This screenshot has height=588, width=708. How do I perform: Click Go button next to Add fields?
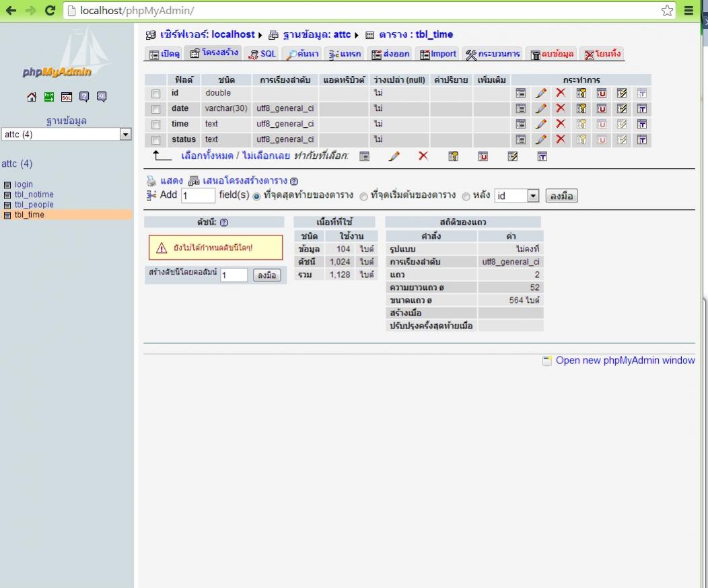click(x=561, y=196)
